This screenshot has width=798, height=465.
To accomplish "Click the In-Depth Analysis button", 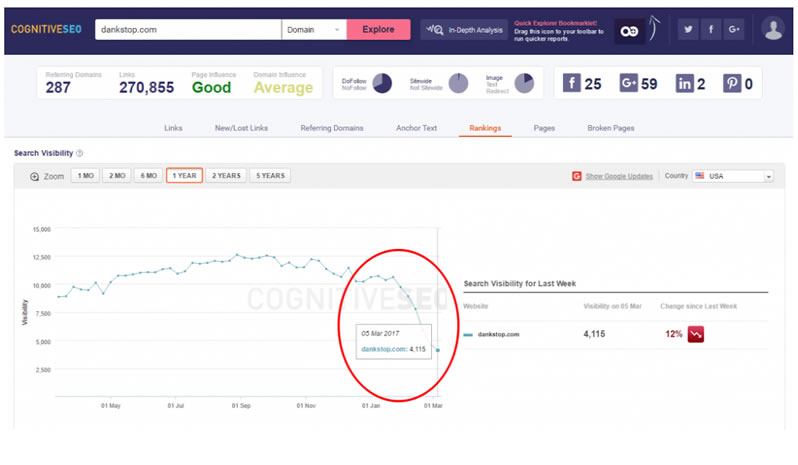I will (x=464, y=30).
